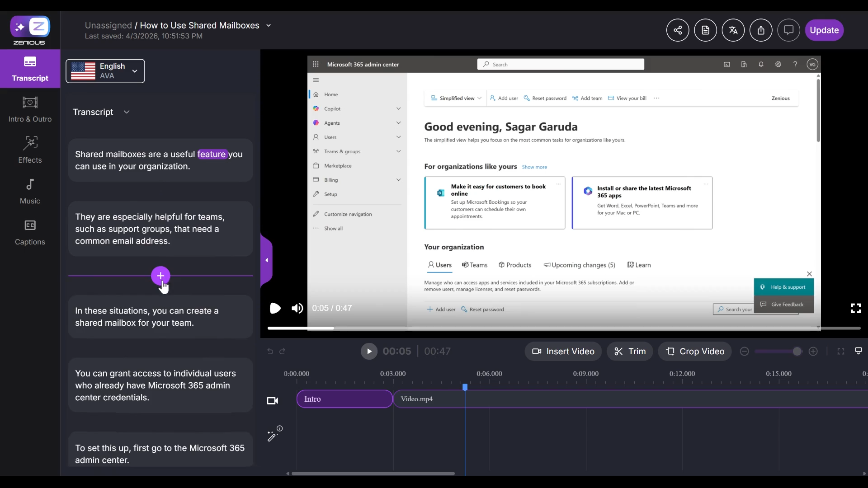The image size is (868, 488).
Task: Click the magic wand timeline icon
Action: point(272,436)
